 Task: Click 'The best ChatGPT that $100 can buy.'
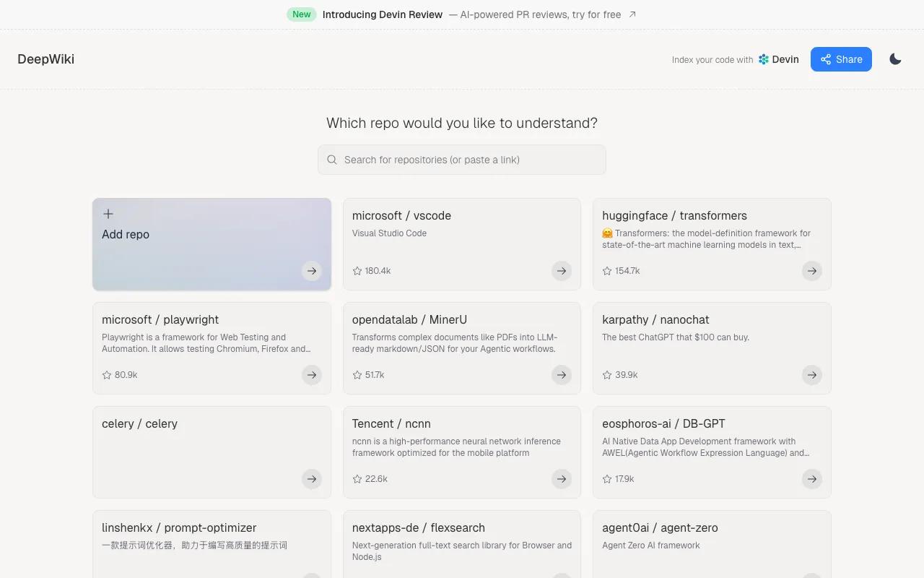tap(676, 337)
